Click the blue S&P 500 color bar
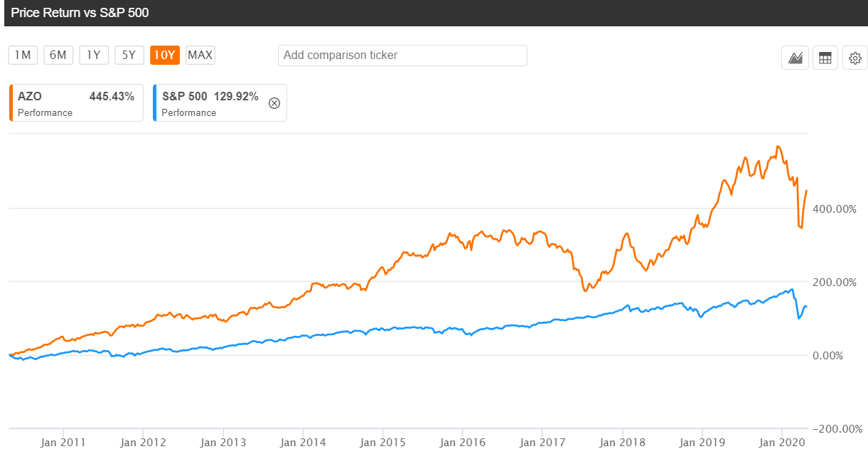The image size is (868, 454). point(154,103)
